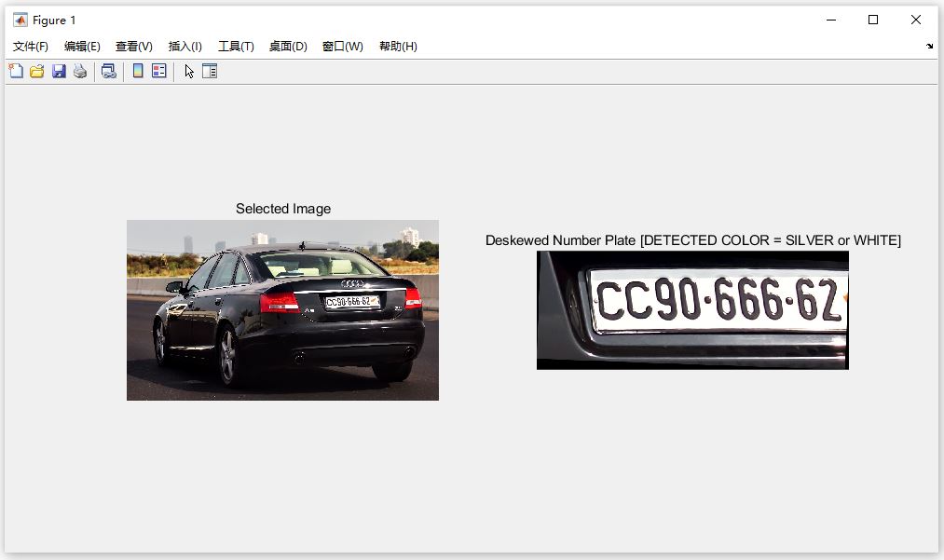The image size is (944, 560).
Task: Close the Figure 1 window
Action: tap(916, 20)
